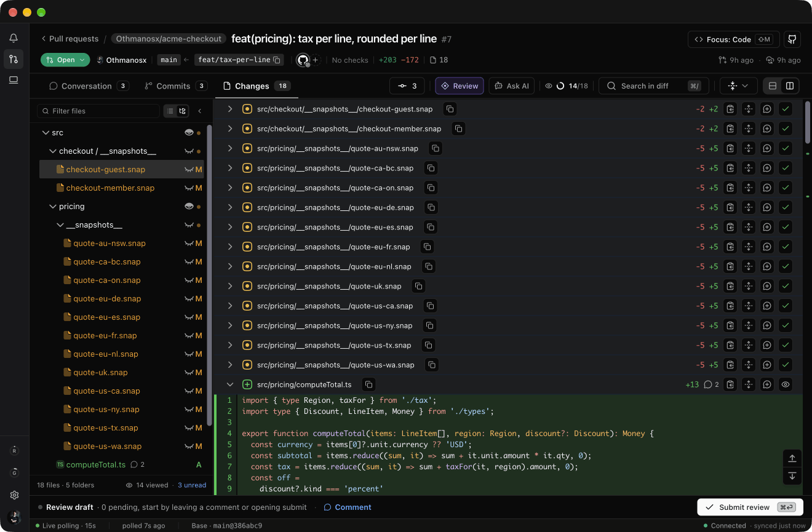Add a reviewer with the plus circle
The height and width of the screenshot is (532, 812).
click(316, 60)
